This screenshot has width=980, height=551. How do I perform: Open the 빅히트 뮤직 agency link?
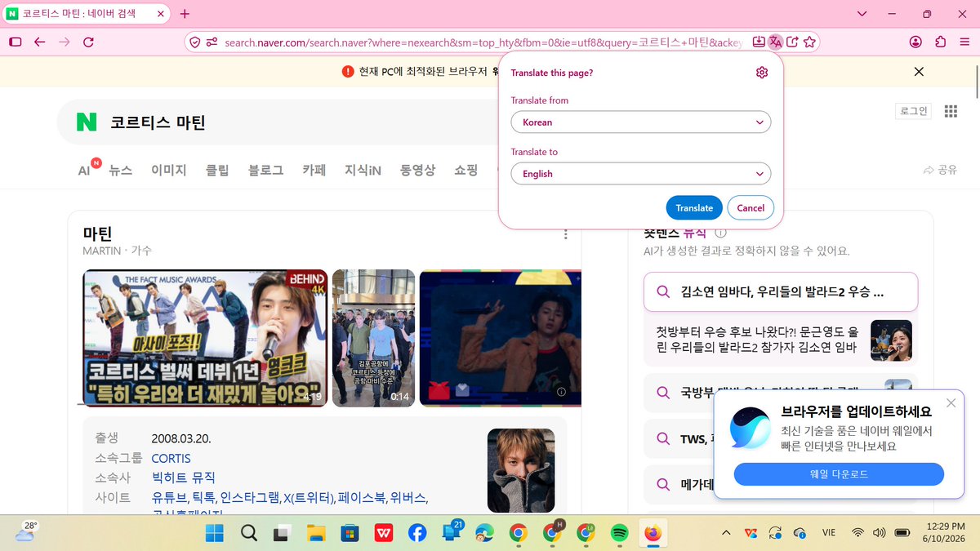(x=184, y=478)
